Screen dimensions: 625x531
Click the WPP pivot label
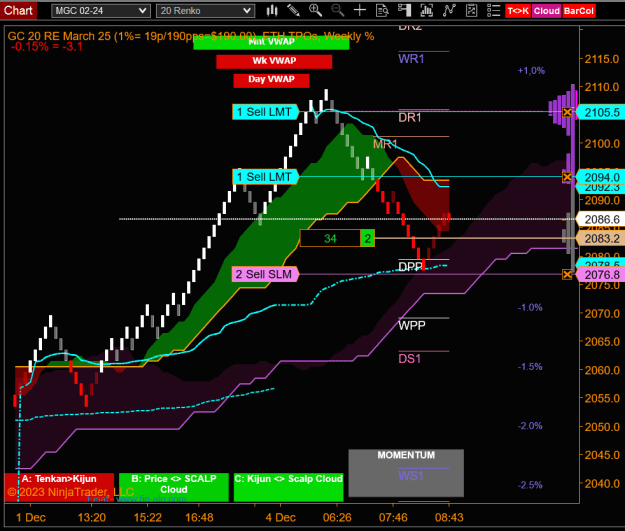click(412, 326)
